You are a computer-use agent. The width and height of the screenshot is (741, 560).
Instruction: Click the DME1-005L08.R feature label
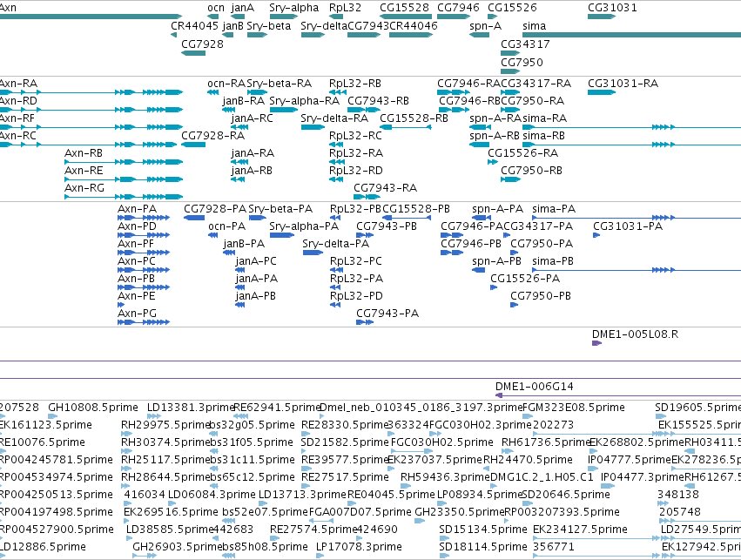pyautogui.click(x=635, y=334)
